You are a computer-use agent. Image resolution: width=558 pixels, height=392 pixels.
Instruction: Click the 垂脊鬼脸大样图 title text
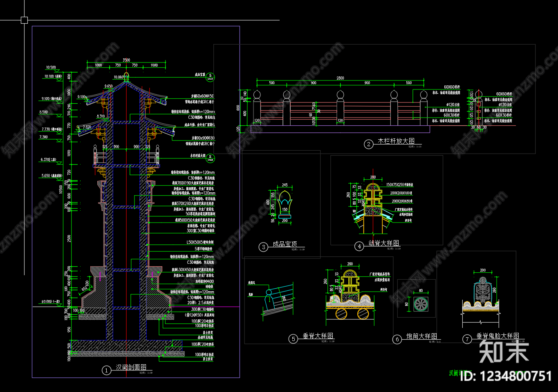[x=498, y=336]
